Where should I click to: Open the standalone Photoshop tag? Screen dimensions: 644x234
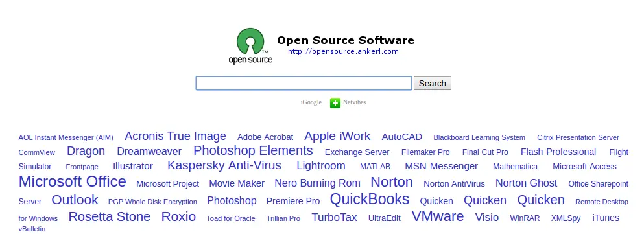coord(232,201)
